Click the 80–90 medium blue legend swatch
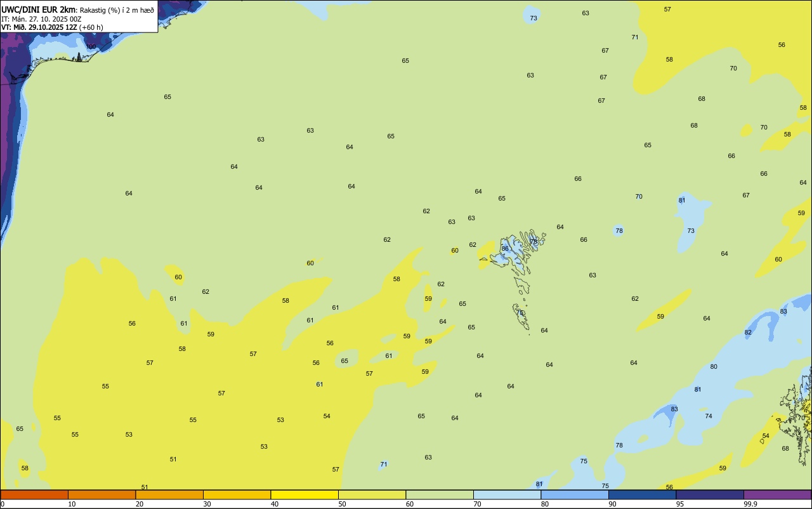The image size is (812, 509). 575,494
